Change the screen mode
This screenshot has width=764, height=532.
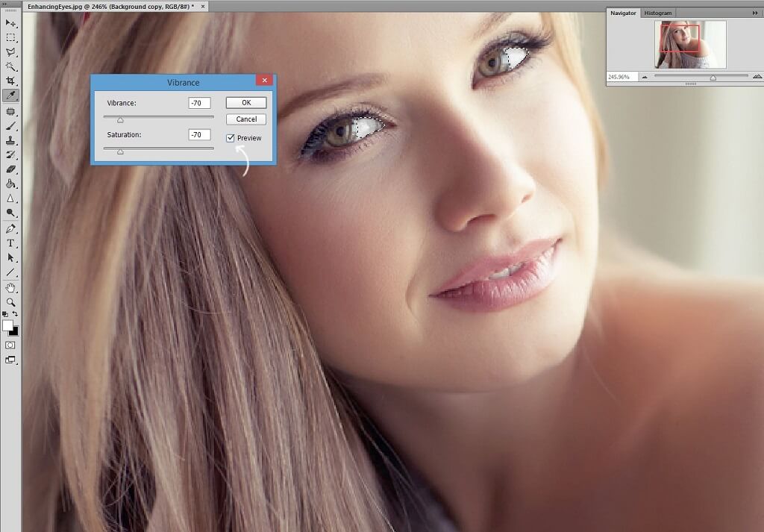[x=10, y=360]
